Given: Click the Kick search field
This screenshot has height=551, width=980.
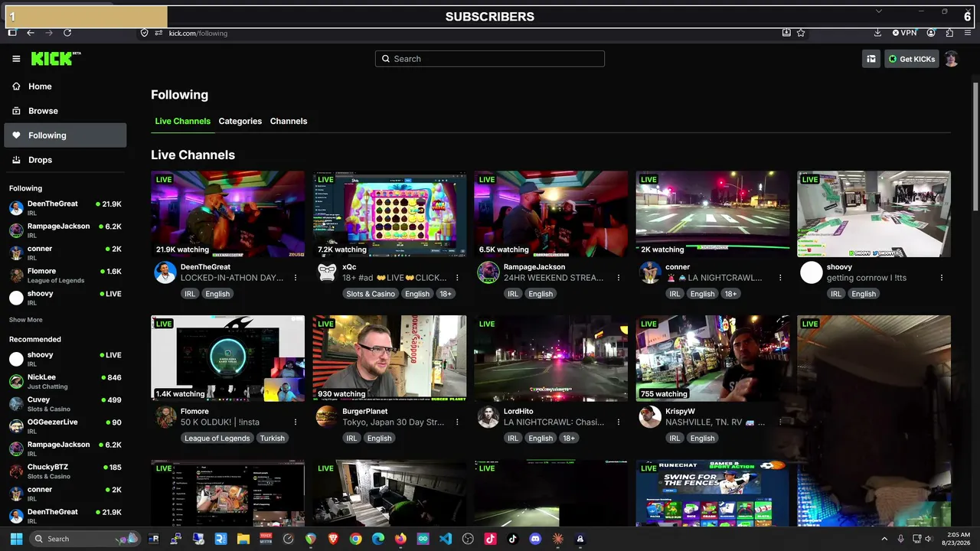Looking at the screenshot, I should (490, 59).
